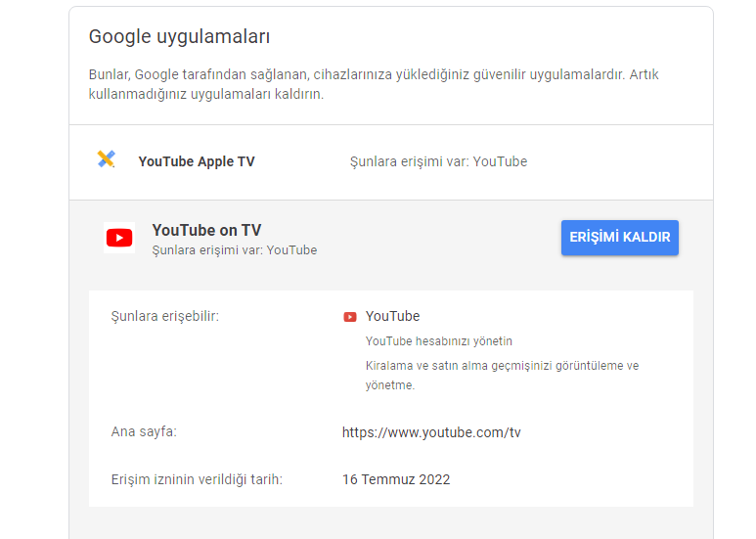
Task: Click the small YouTube icon beside YouTube permission
Action: [349, 317]
